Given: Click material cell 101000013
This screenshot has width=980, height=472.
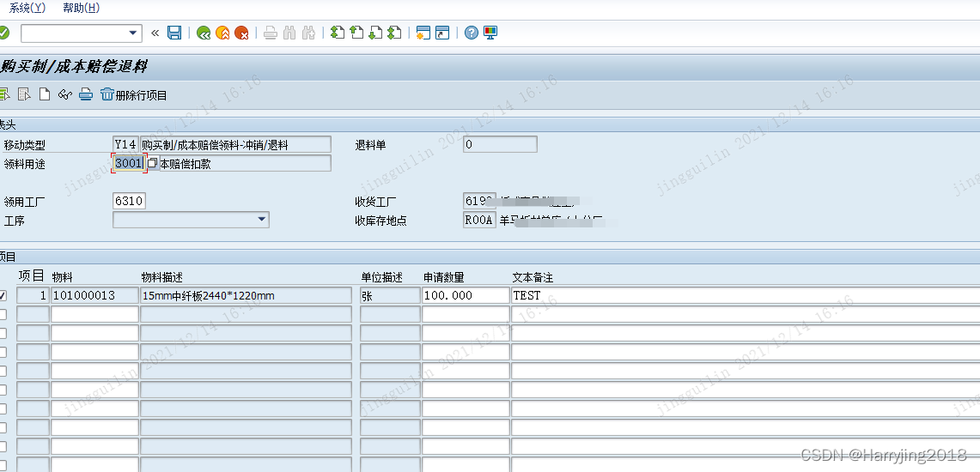Looking at the screenshot, I should coord(94,296).
